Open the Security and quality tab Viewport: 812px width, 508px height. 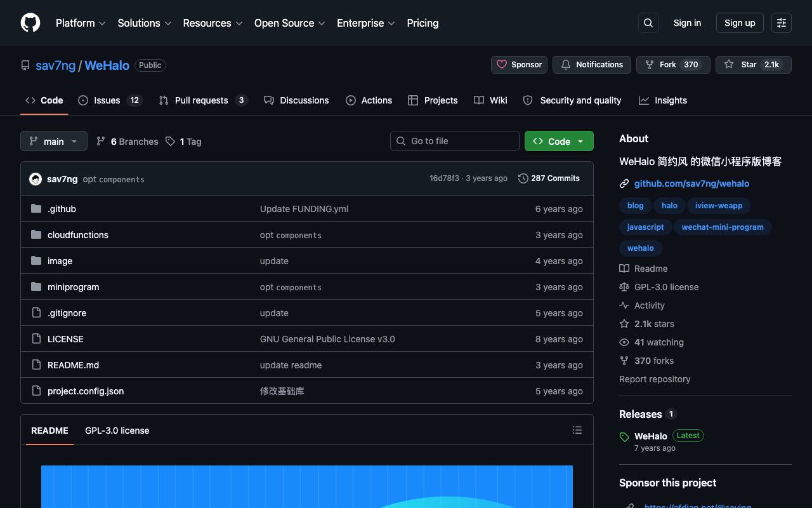572,100
